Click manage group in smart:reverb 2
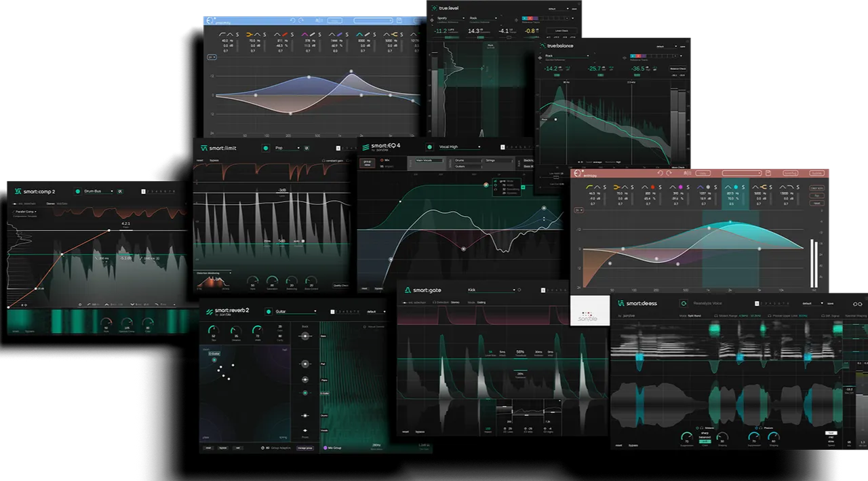The width and height of the screenshot is (868, 481). [304, 448]
